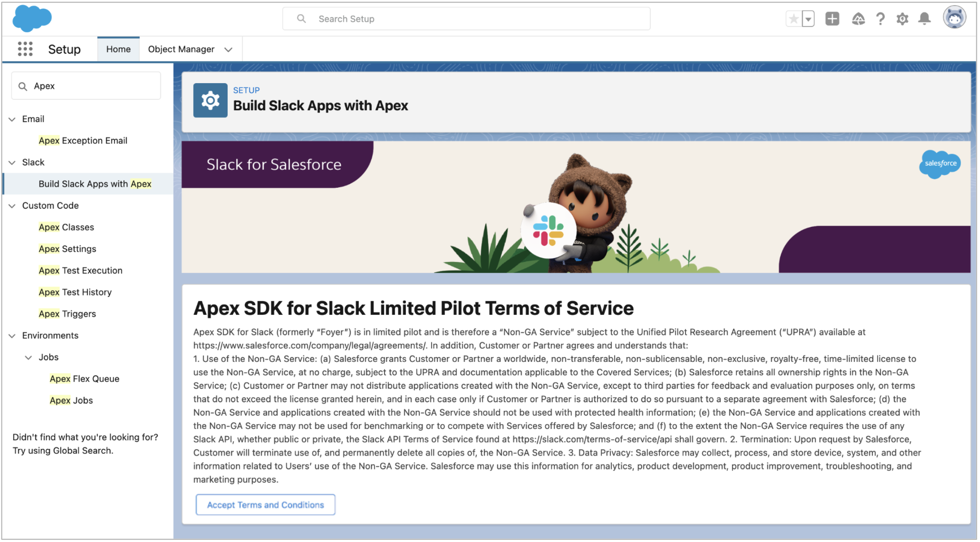The image size is (980, 542).
Task: Open Apex Jobs
Action: click(71, 400)
